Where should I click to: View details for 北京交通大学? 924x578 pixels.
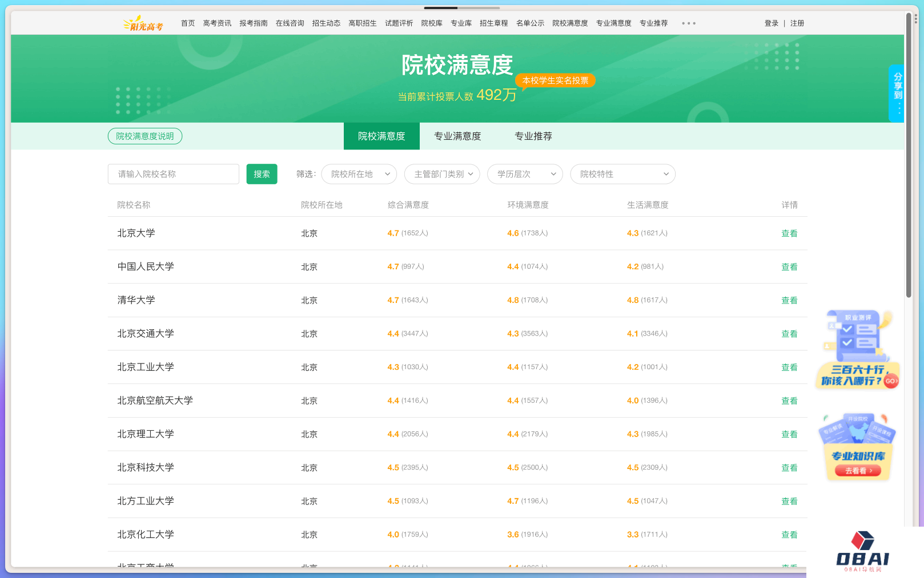point(789,334)
